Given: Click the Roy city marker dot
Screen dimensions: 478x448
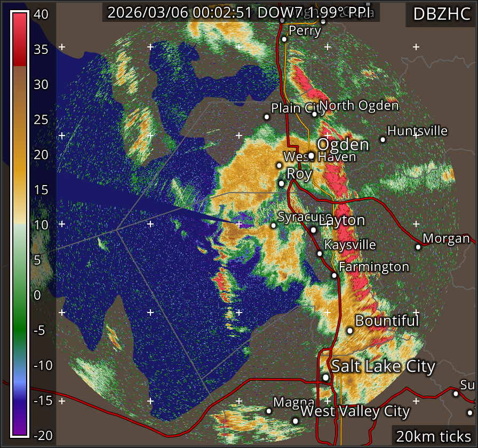Looking at the screenshot, I should pyautogui.click(x=282, y=183).
